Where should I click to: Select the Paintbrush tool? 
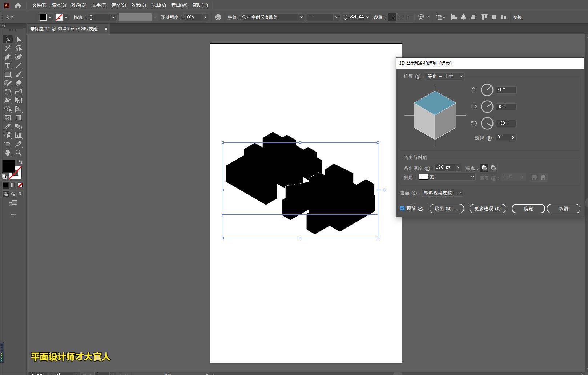19,74
